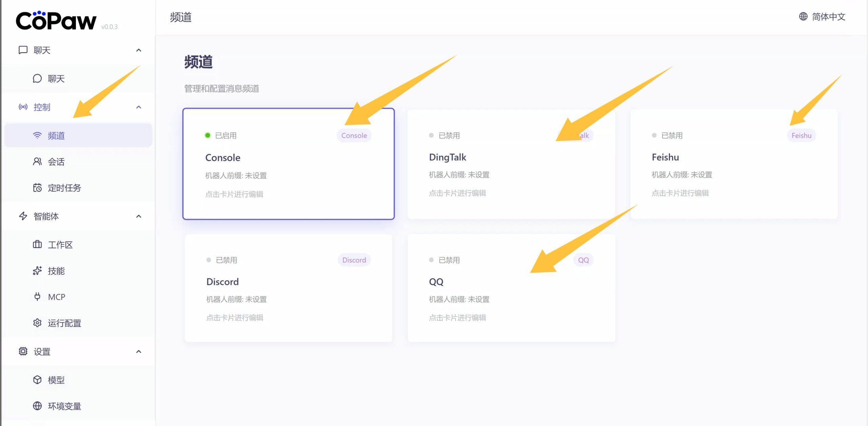Collapse the 设置 section chevron

[x=138, y=352]
